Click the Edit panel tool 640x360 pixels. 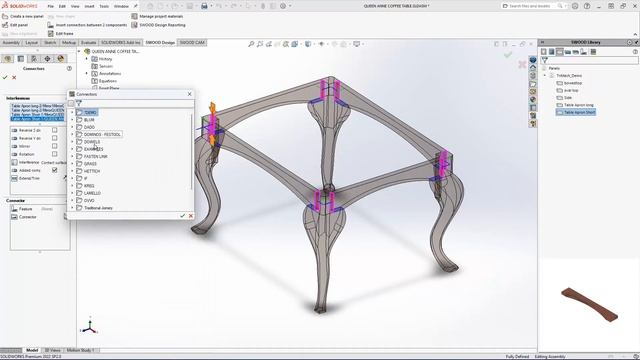(x=15, y=25)
